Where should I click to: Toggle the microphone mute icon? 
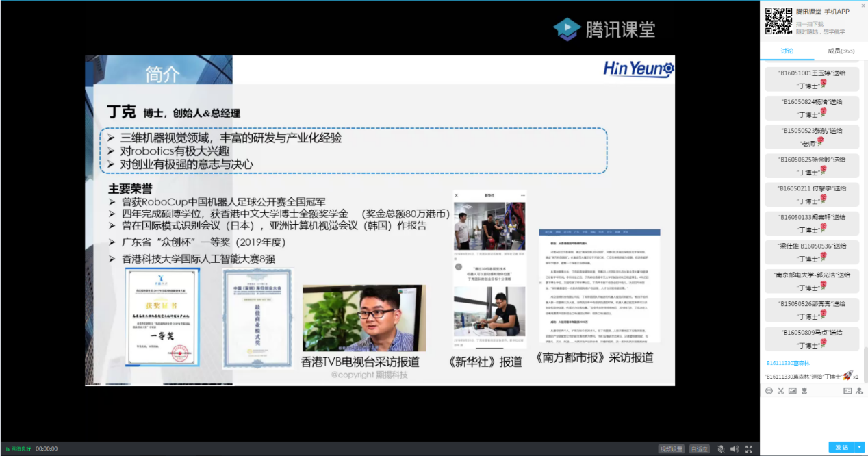click(721, 449)
